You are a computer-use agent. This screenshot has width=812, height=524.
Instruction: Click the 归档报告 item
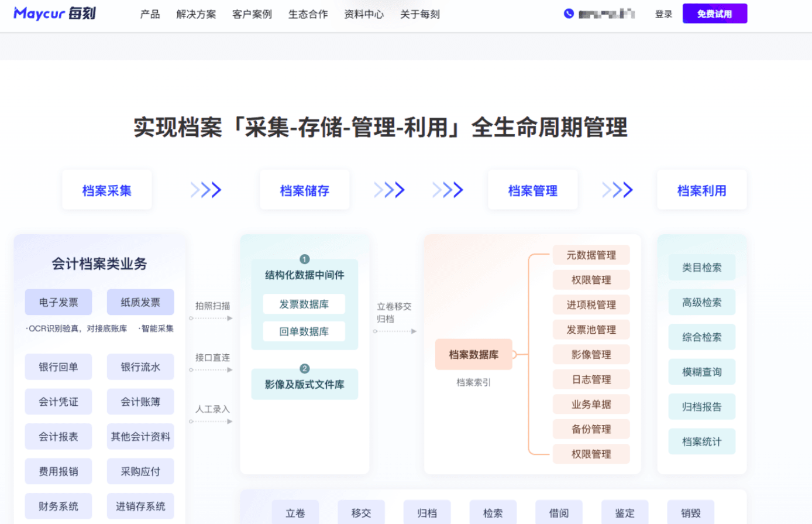click(702, 407)
